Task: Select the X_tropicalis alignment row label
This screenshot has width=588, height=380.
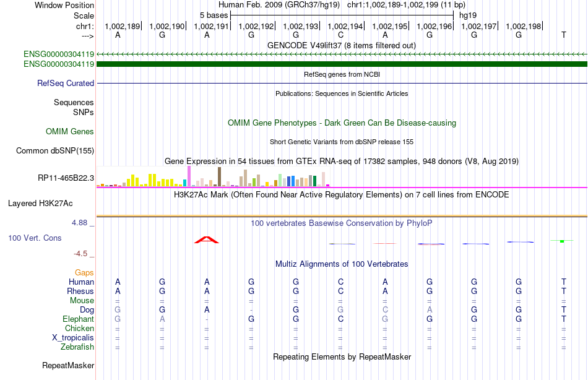Action: click(x=73, y=338)
